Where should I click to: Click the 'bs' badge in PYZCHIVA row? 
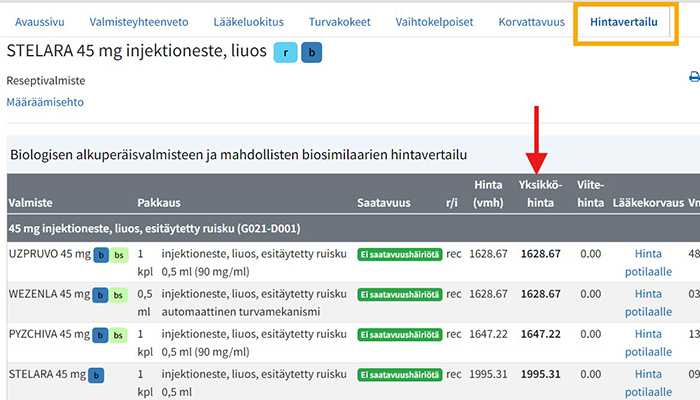118,335
